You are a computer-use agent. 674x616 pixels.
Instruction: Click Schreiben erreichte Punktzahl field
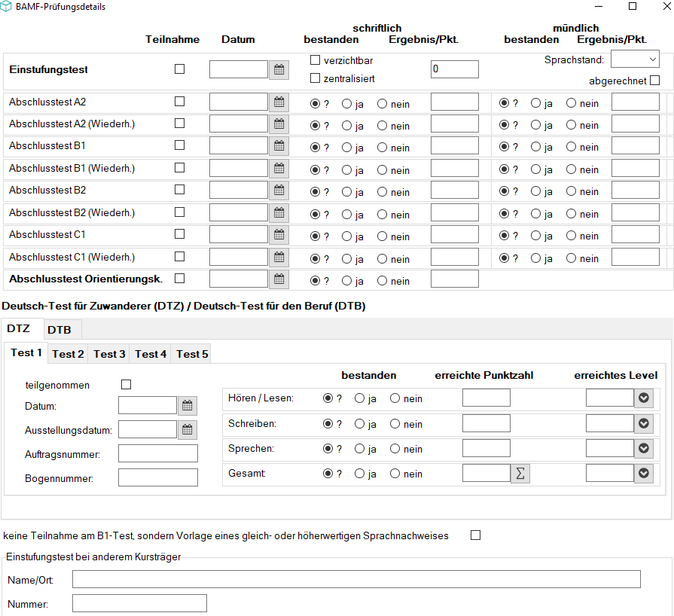pos(486,423)
